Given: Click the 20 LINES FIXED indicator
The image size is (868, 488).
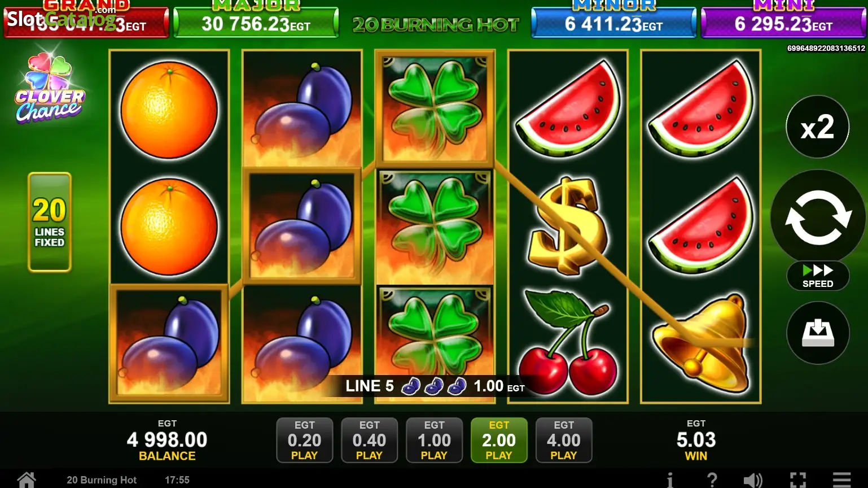Looking at the screenshot, I should point(50,222).
